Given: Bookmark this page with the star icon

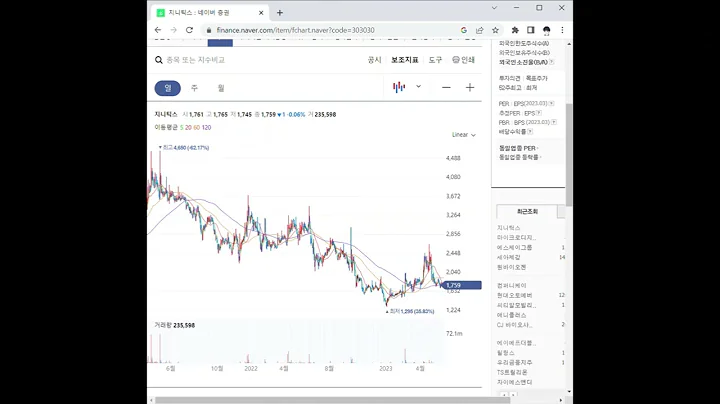Looking at the screenshot, I should (x=495, y=30).
